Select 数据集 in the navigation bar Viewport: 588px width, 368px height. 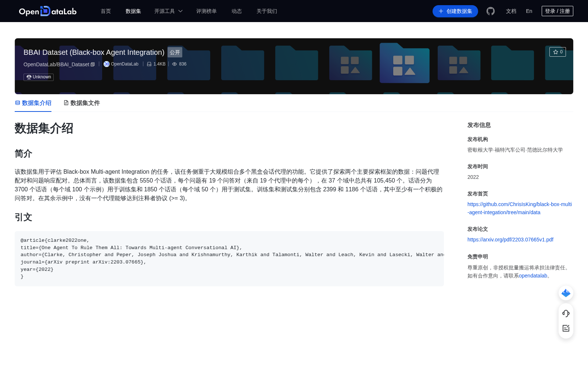tap(133, 11)
